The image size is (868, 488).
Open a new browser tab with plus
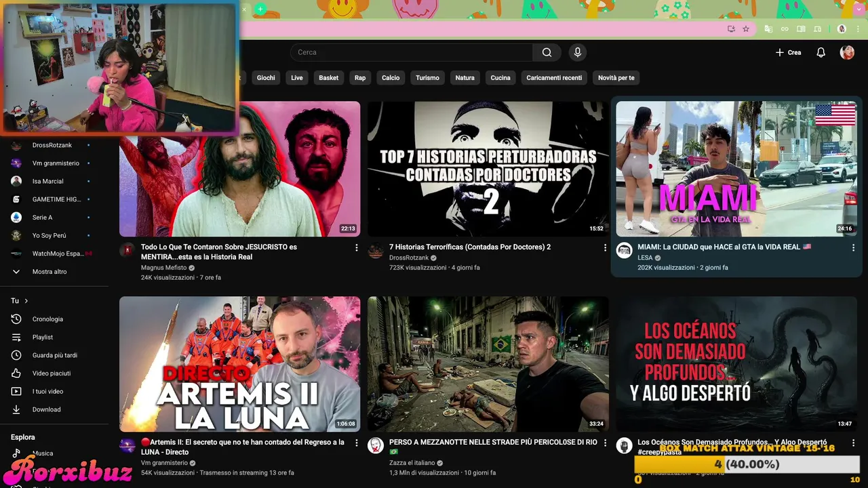pyautogui.click(x=260, y=9)
